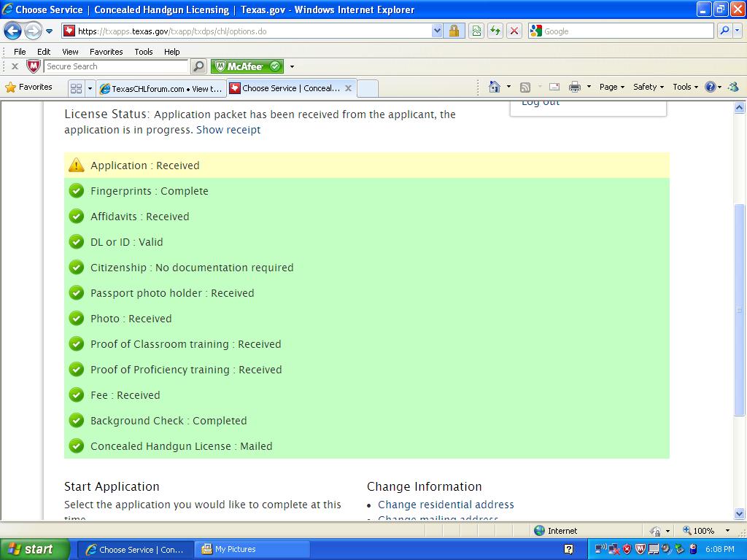Expand the address bar history dropdown

pos(437,31)
